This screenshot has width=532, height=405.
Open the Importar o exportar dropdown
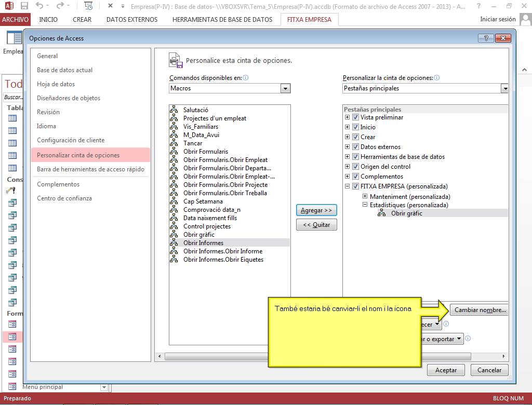tap(442, 339)
